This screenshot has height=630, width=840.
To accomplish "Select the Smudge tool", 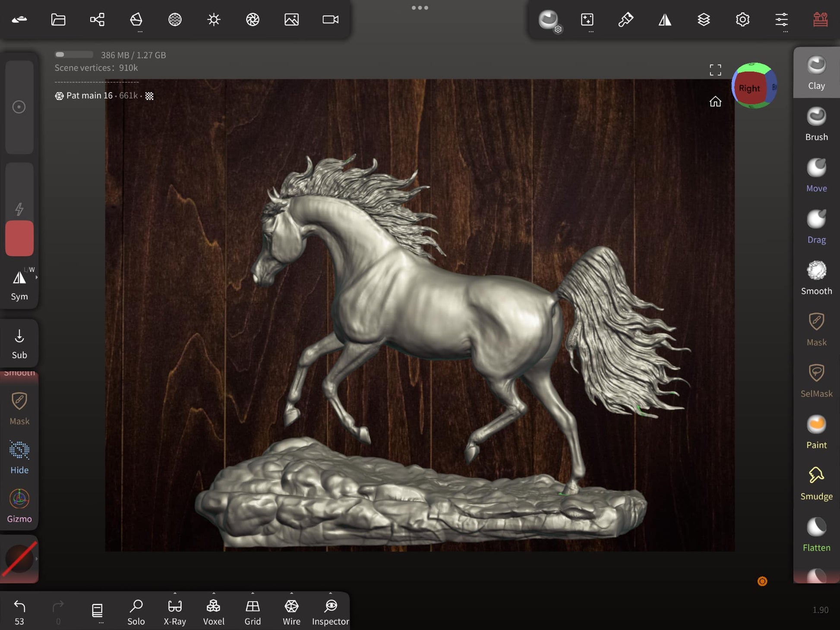I will [816, 483].
